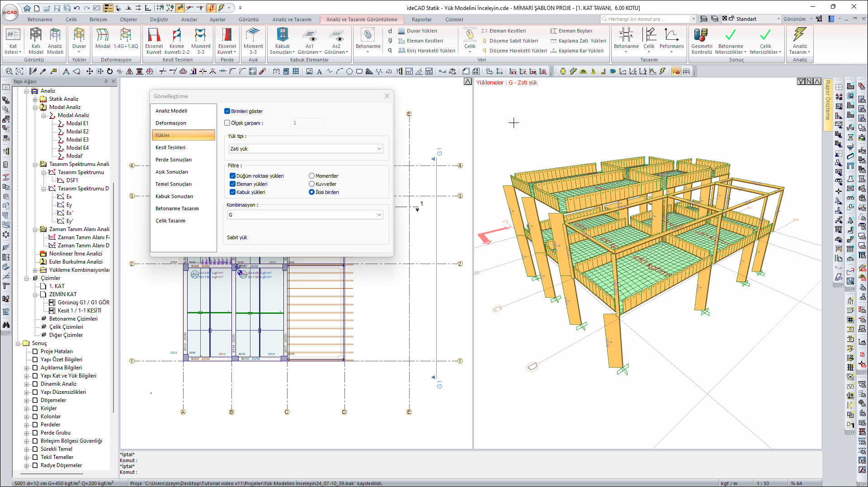Select the Momentler radio button
This screenshot has width=868, height=487.
point(311,176)
